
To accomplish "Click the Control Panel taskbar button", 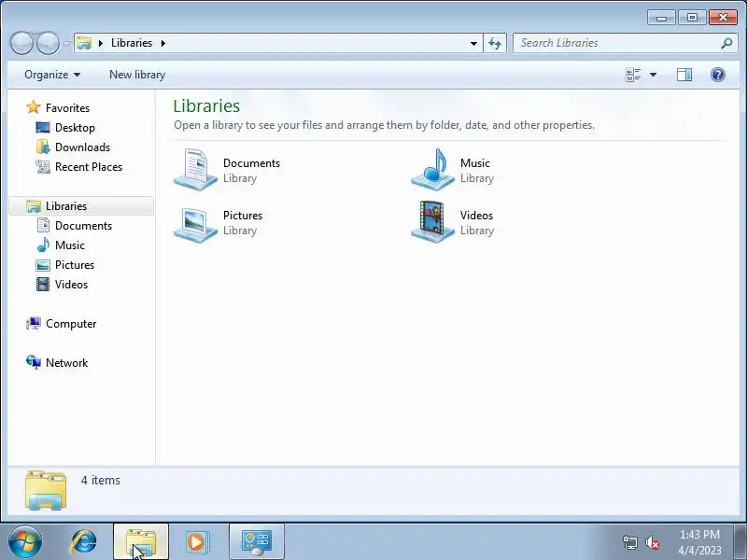I will (x=256, y=542).
